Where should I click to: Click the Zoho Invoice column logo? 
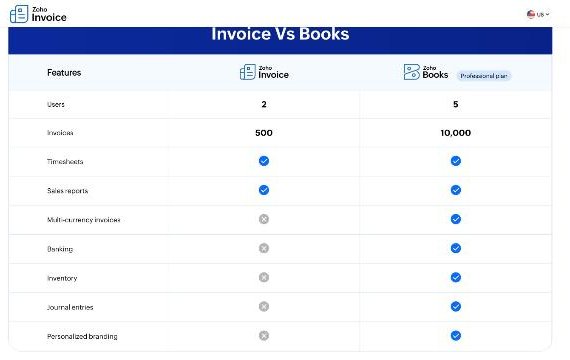click(x=264, y=72)
